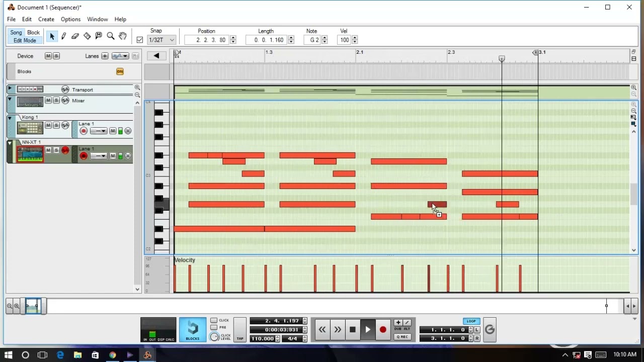Add a new lane with the plus button
644x362 pixels.
point(105,56)
